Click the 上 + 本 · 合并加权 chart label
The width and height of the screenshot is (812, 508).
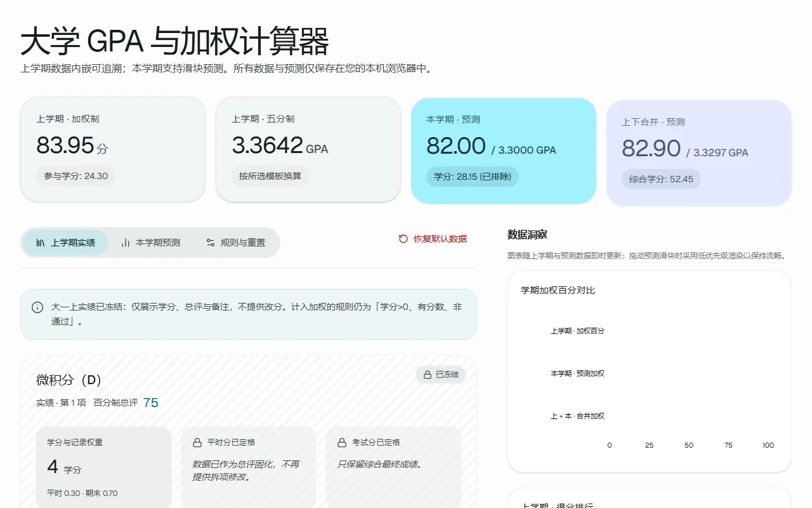pos(577,416)
